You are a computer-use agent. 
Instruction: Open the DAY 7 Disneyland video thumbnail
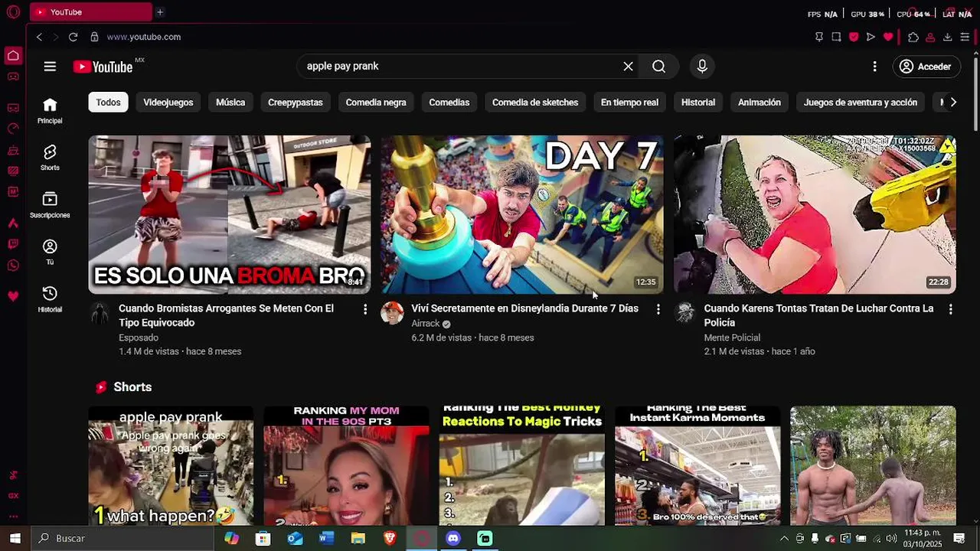coord(522,215)
